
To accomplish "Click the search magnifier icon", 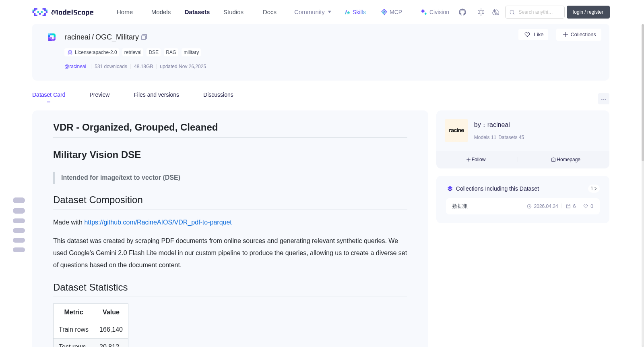I will point(512,12).
